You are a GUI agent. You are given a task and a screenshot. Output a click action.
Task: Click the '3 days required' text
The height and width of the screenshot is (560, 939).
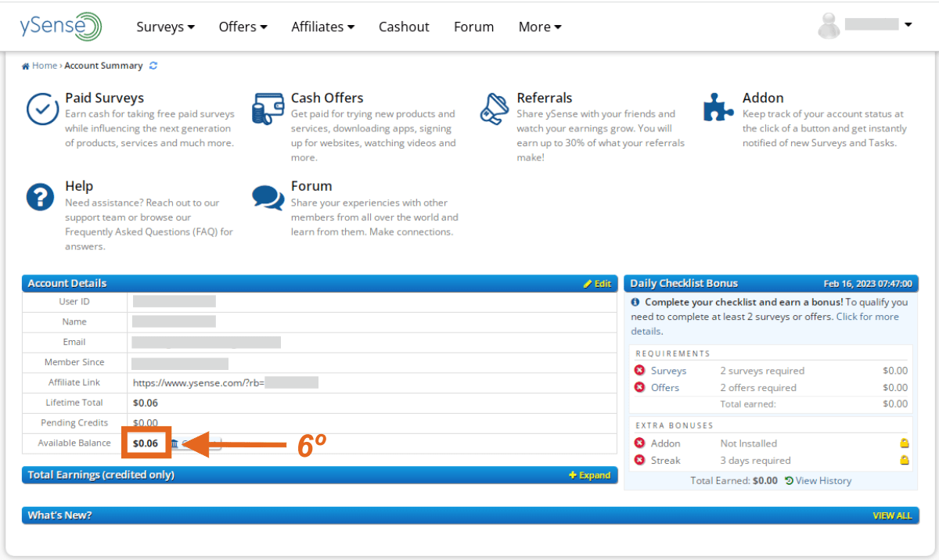coord(755,461)
